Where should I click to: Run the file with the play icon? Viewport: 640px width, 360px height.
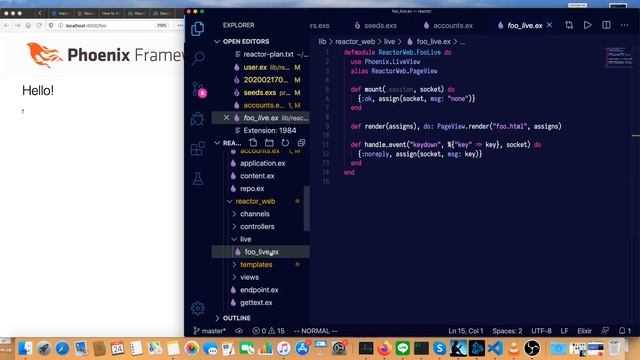(x=587, y=25)
